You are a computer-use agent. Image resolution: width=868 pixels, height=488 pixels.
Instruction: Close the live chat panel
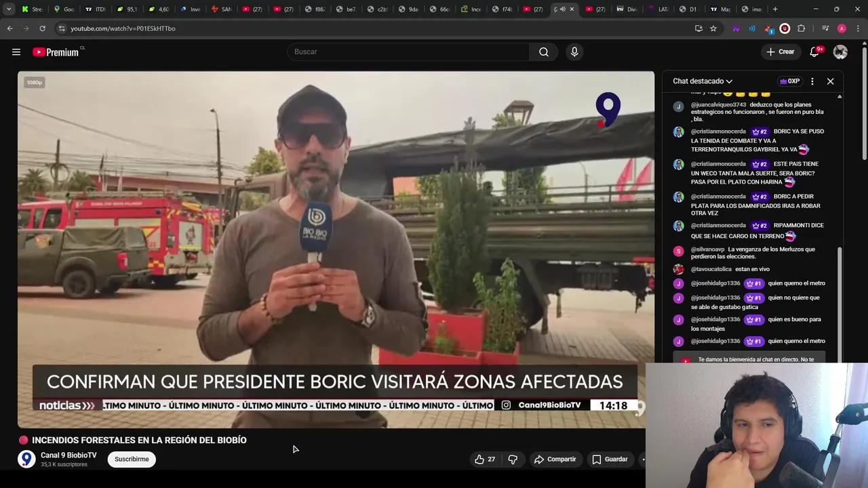[830, 81]
